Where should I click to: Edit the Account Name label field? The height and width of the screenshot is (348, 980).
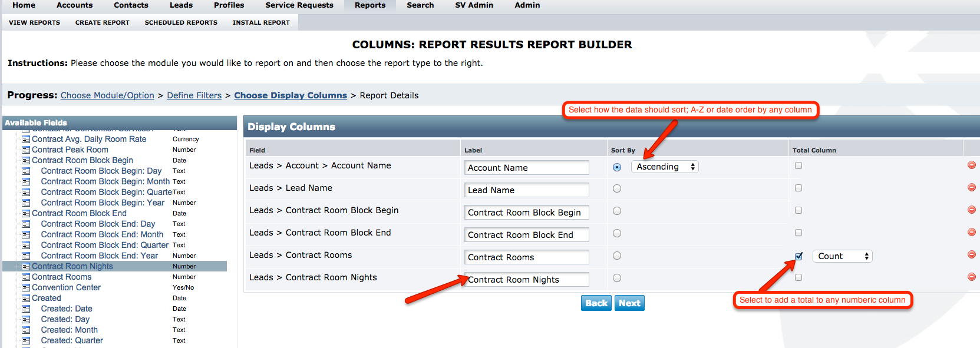[527, 168]
